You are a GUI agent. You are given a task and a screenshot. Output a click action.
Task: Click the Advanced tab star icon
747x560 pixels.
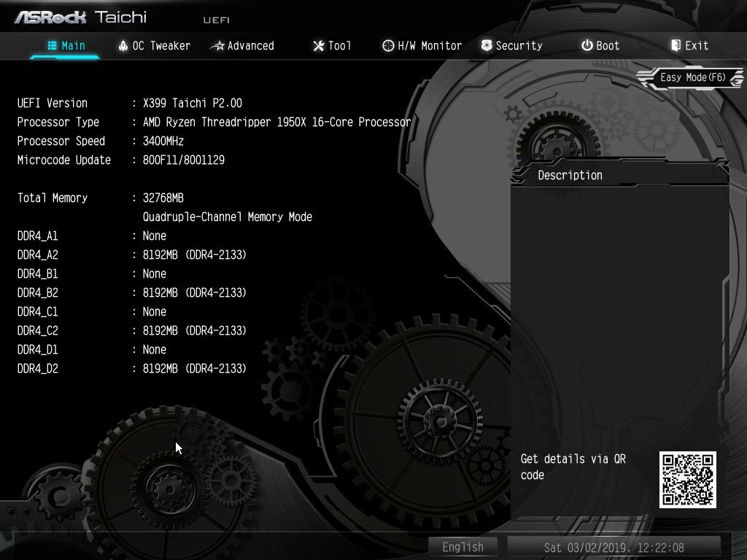tap(217, 46)
